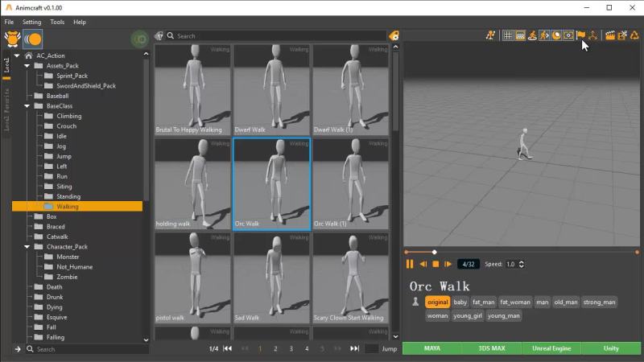644x362 pixels.
Task: Open the Setting menu
Action: [x=31, y=22]
